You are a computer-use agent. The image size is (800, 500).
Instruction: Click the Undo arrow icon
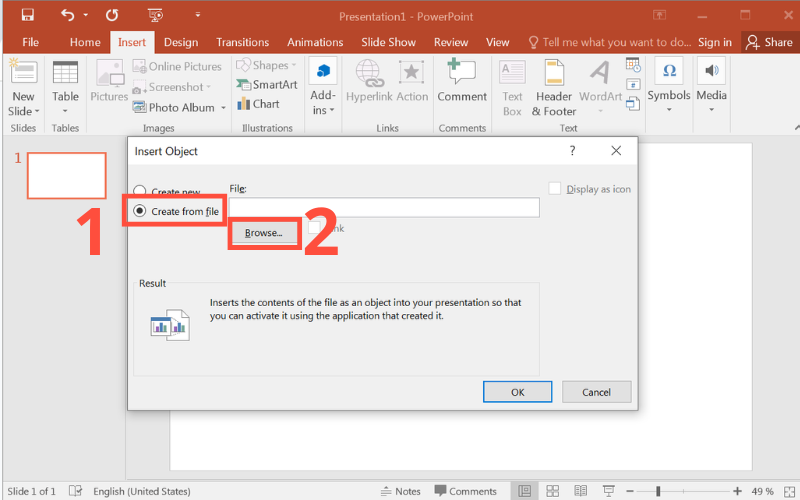tap(67, 15)
